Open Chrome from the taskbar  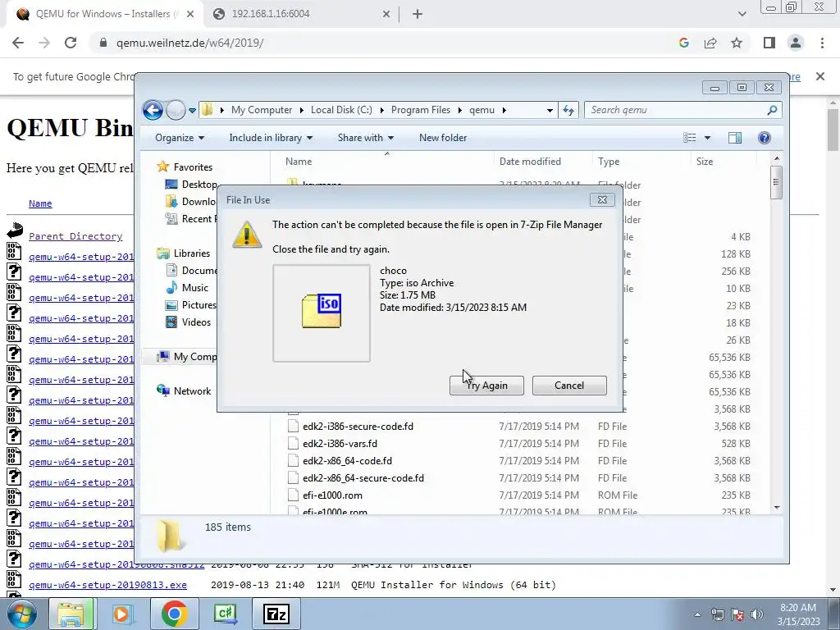point(174,614)
